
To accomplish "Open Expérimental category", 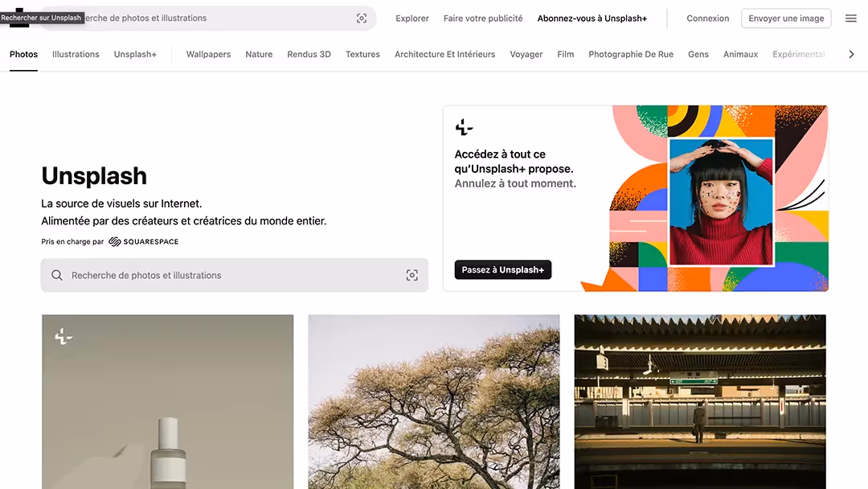I will pos(799,54).
